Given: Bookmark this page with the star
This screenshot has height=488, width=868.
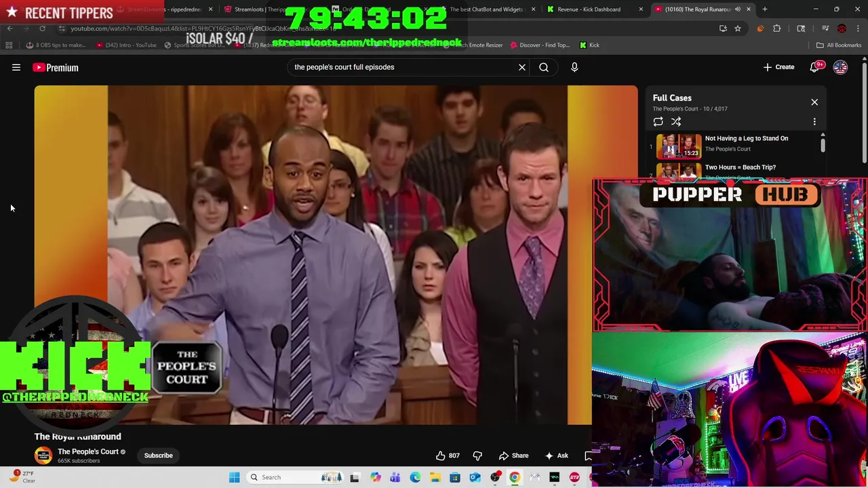Looking at the screenshot, I should [738, 28].
